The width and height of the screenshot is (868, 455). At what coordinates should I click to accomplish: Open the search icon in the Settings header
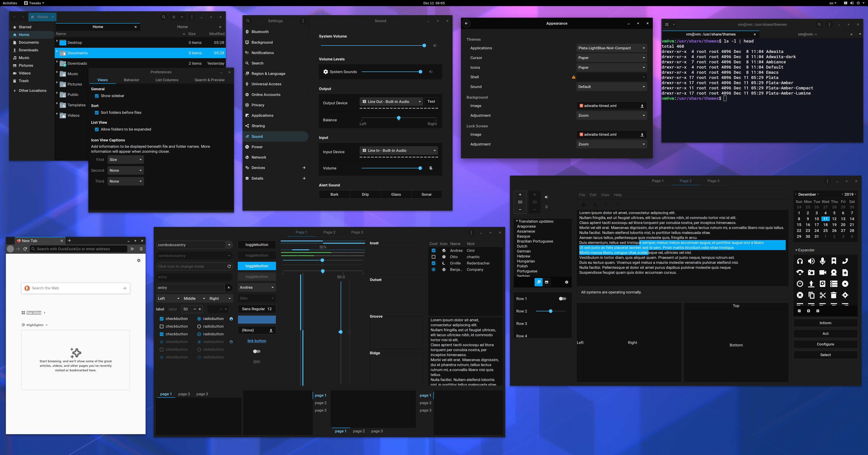click(x=248, y=21)
